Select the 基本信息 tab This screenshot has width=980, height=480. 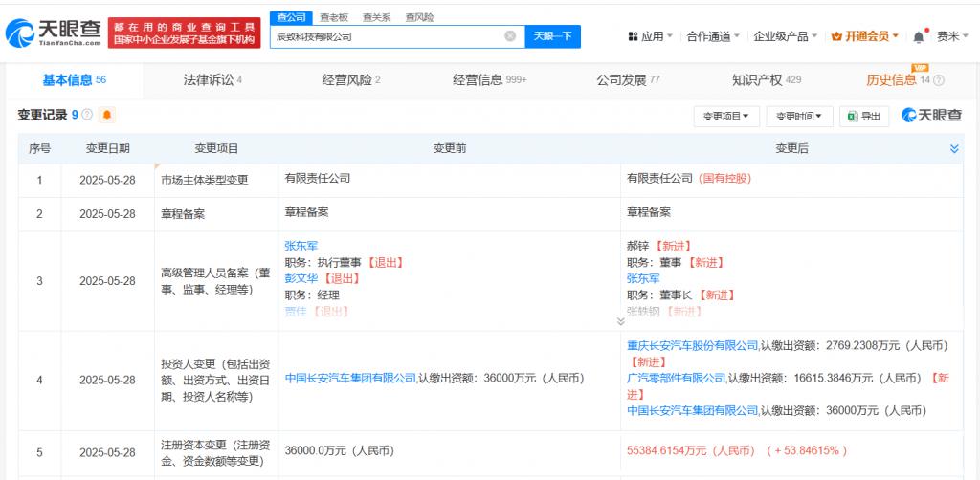coord(75,80)
